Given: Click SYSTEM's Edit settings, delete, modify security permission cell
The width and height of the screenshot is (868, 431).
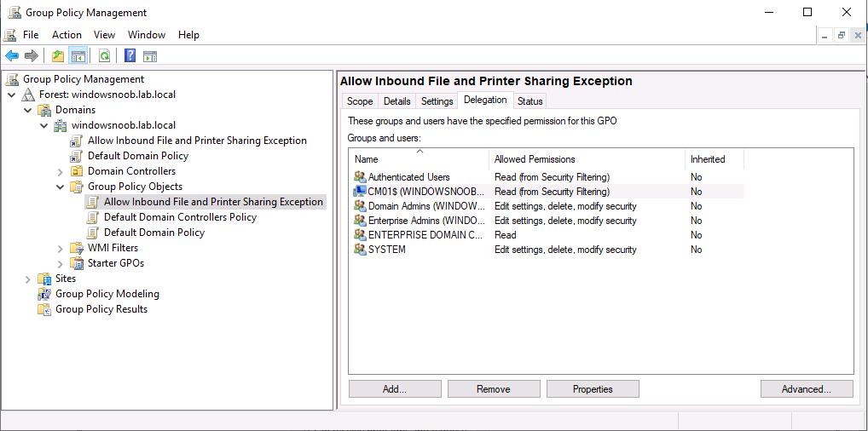Looking at the screenshot, I should click(x=565, y=250).
